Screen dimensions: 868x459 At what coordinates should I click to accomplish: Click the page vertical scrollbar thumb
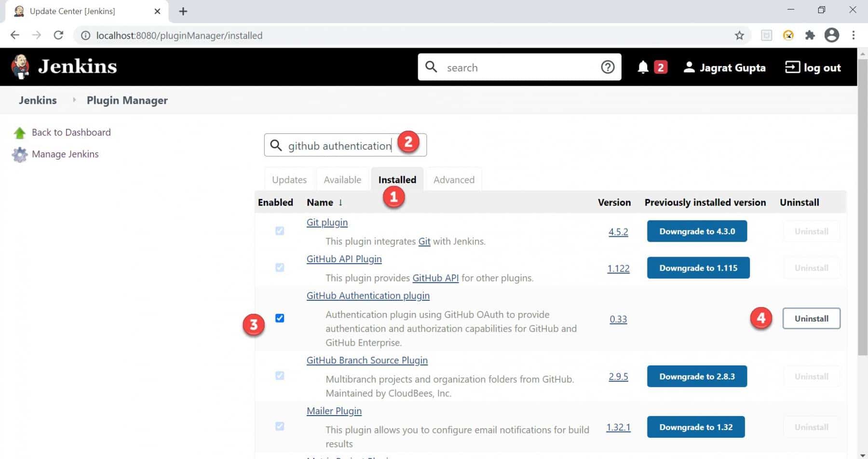[863, 207]
